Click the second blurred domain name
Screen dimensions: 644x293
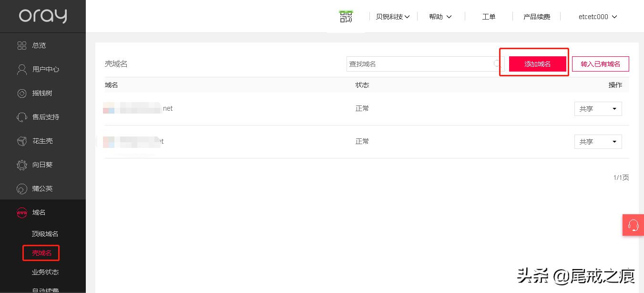tap(133, 141)
